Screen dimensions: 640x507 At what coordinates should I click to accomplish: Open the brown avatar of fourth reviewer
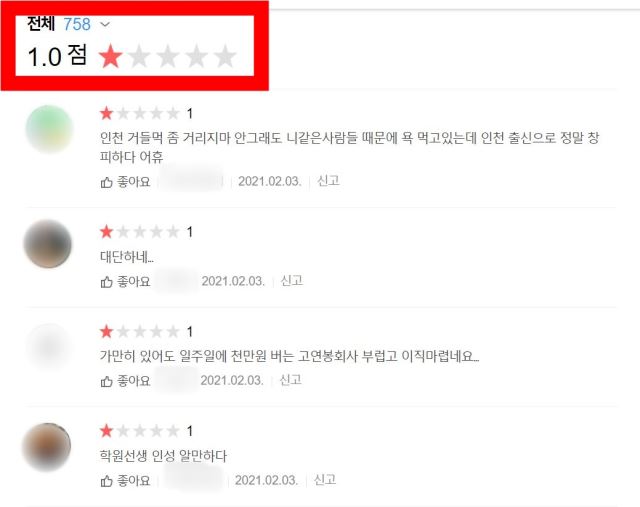pos(47,447)
